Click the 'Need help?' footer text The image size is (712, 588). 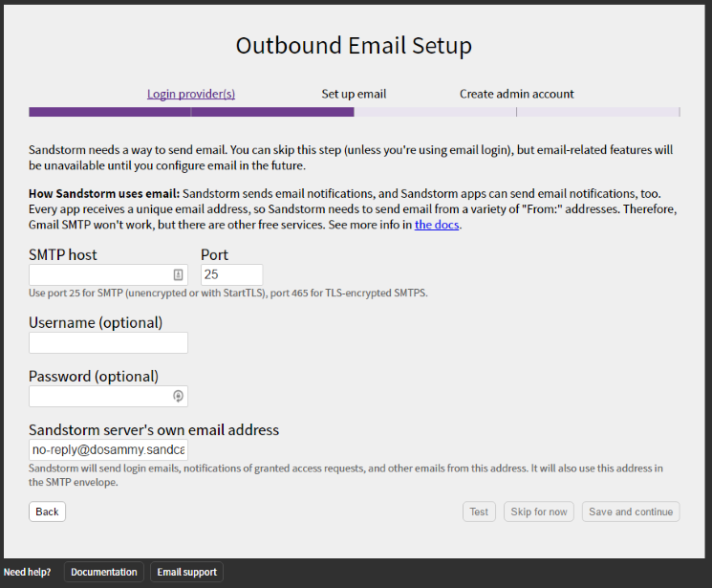[28, 572]
